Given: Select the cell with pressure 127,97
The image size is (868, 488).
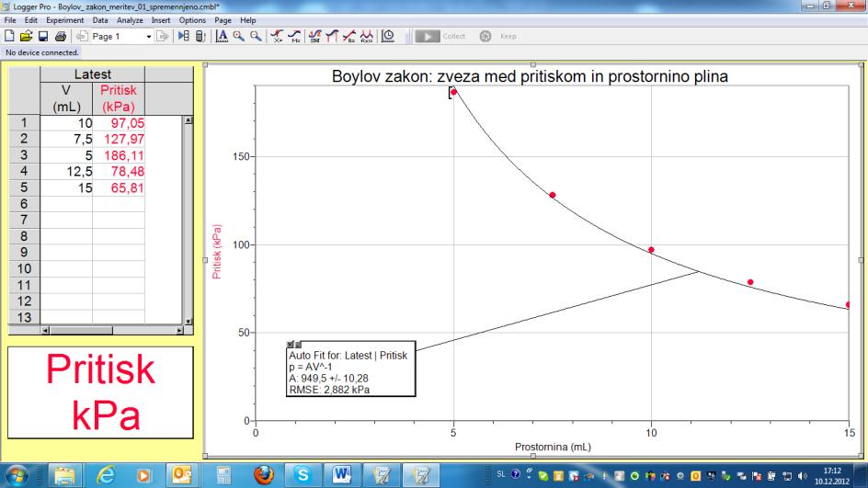Looking at the screenshot, I should (x=119, y=139).
